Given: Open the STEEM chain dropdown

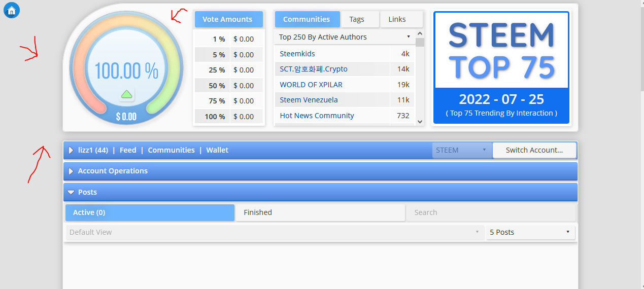Looking at the screenshot, I should (x=461, y=150).
